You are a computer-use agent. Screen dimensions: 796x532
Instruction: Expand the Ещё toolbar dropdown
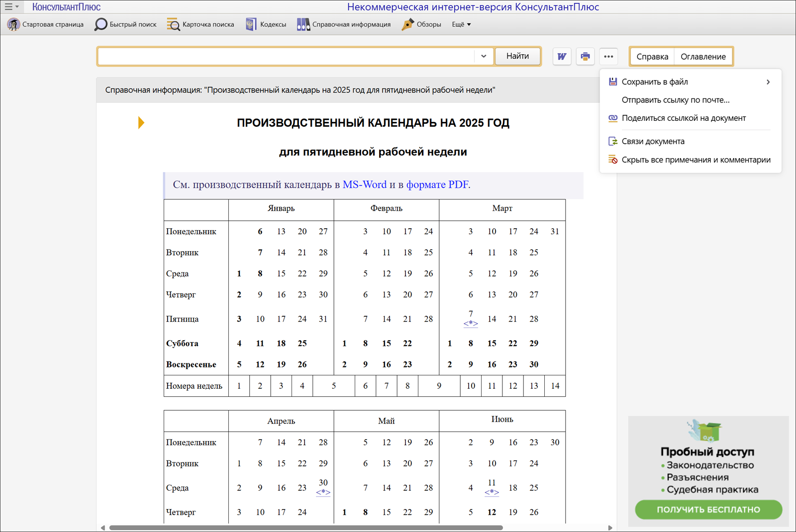(x=461, y=24)
